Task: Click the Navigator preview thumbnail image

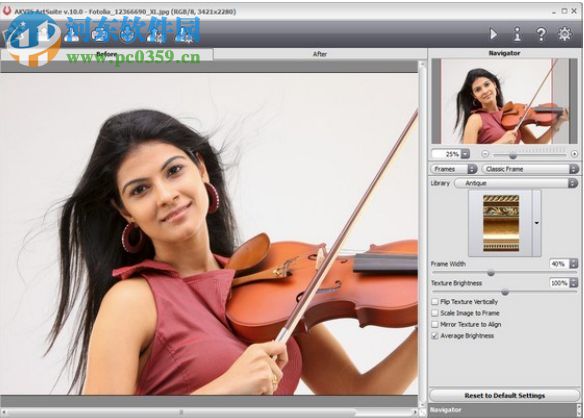Action: point(504,101)
